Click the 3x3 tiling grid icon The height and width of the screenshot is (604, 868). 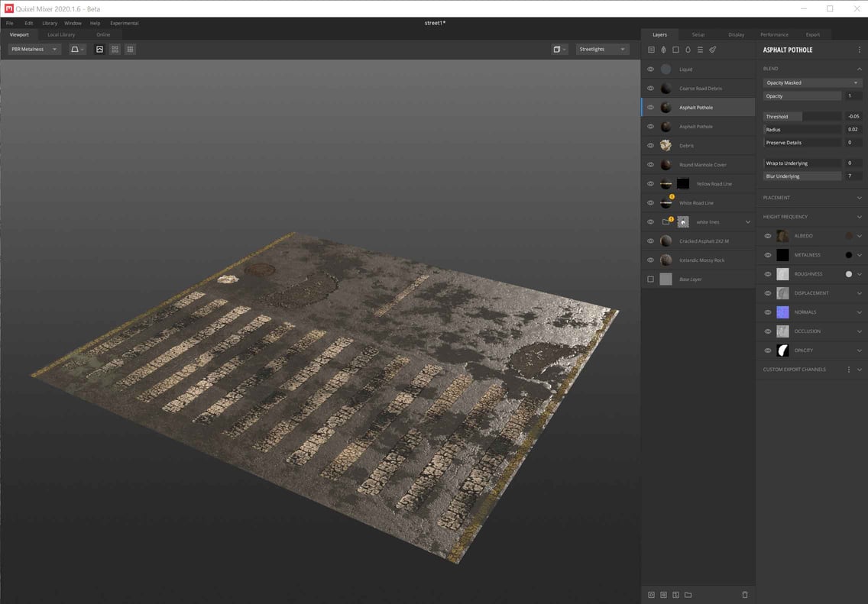point(131,49)
